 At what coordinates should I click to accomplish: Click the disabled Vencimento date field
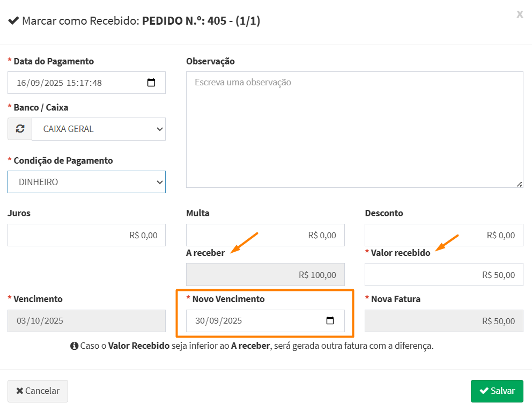point(86,321)
